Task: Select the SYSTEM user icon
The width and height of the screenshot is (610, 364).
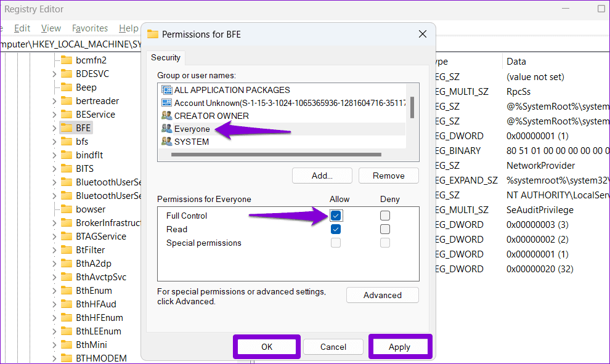Action: pos(166,142)
